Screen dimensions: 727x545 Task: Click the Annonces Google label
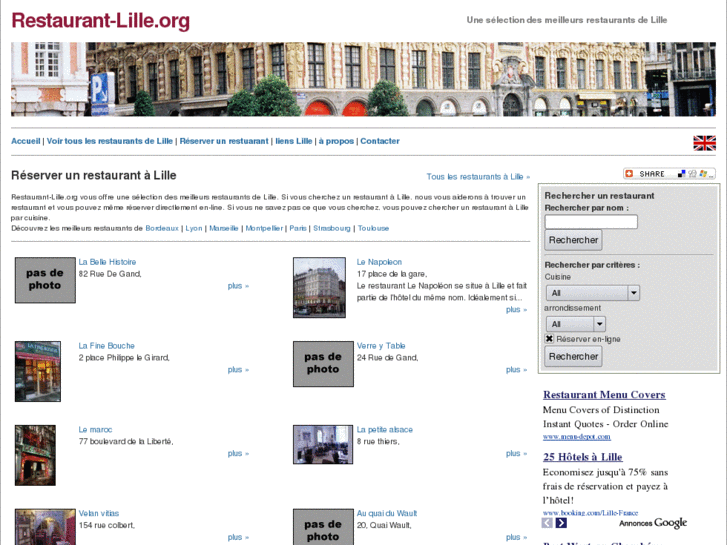pyautogui.click(x=653, y=523)
